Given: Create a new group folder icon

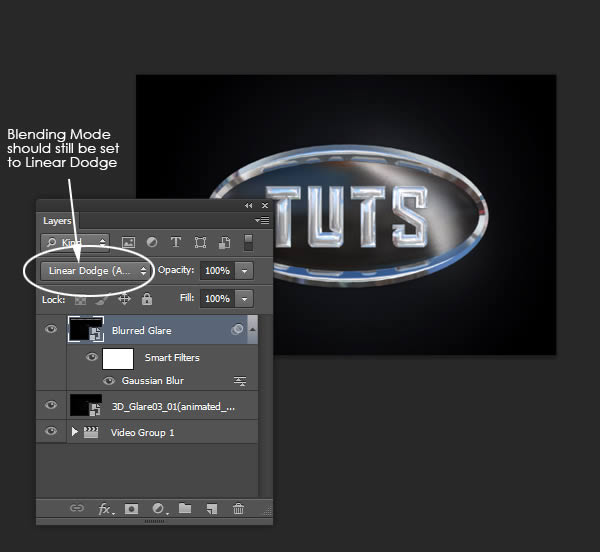Looking at the screenshot, I should point(185,508).
